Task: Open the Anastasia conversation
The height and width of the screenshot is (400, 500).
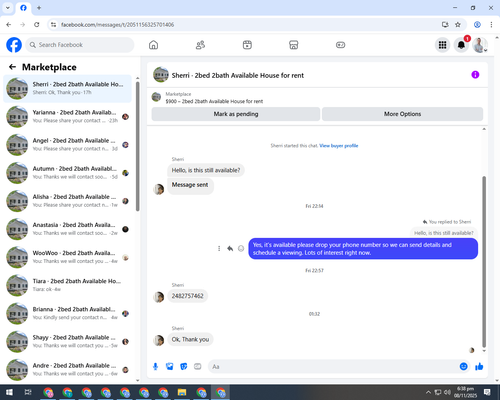Action: click(x=67, y=229)
